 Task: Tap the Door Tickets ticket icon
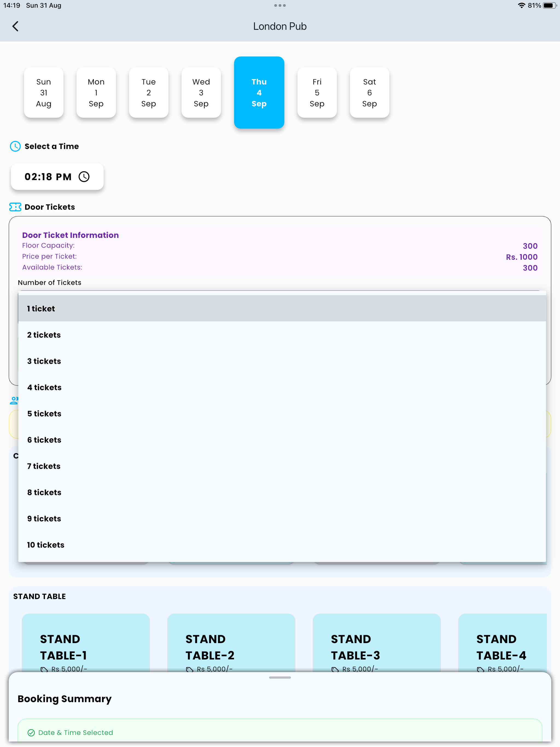(15, 207)
